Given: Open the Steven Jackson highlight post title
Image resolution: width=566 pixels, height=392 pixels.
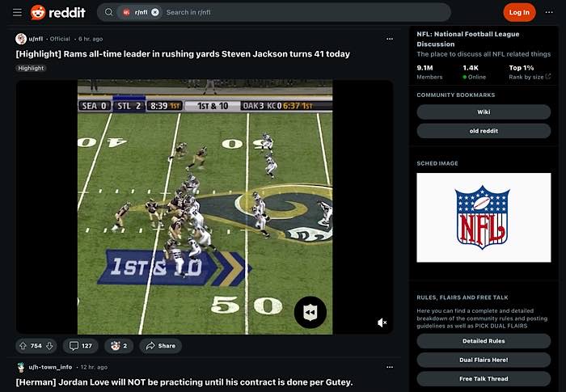Looking at the screenshot, I should [x=183, y=54].
